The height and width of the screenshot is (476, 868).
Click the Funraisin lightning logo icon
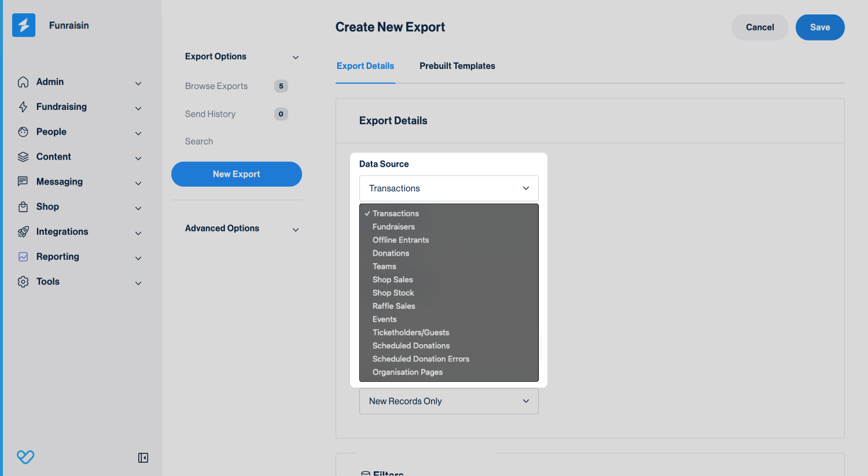click(24, 25)
